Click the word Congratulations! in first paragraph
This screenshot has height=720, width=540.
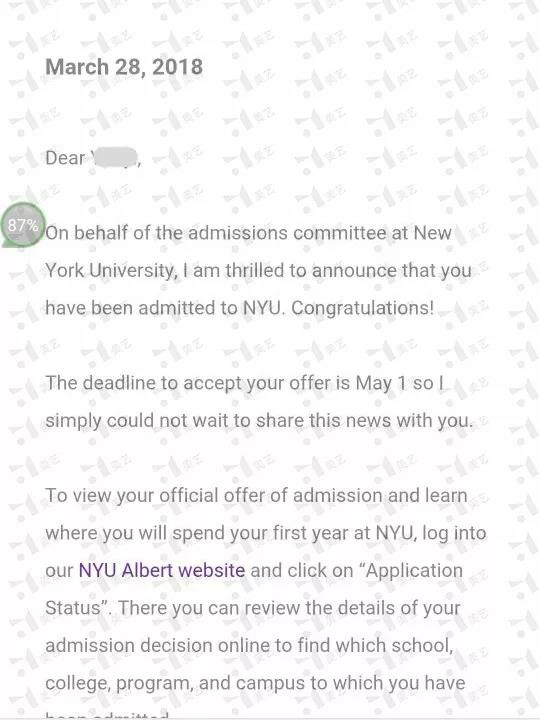click(x=362, y=308)
